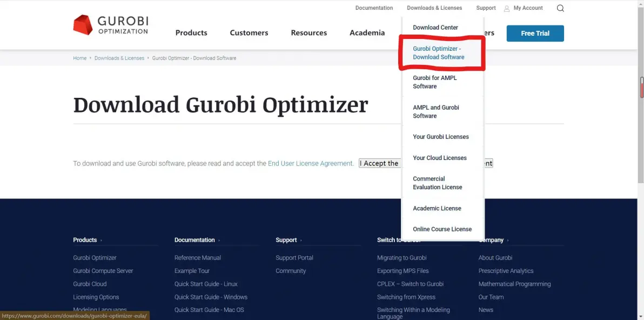Open footer Support Portal link
The width and height of the screenshot is (644, 320).
tap(294, 258)
